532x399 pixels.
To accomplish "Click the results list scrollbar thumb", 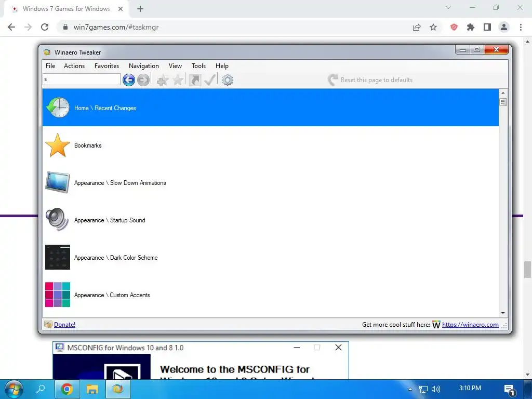I will click(x=503, y=102).
